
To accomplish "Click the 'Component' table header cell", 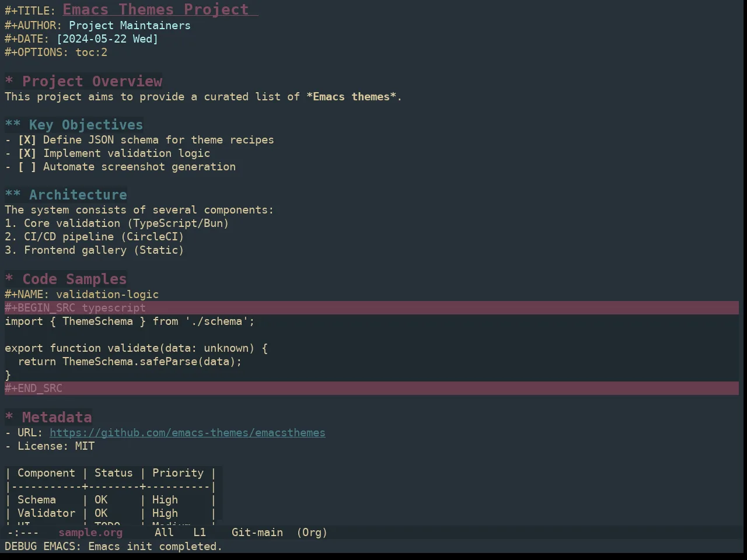I will tap(46, 473).
